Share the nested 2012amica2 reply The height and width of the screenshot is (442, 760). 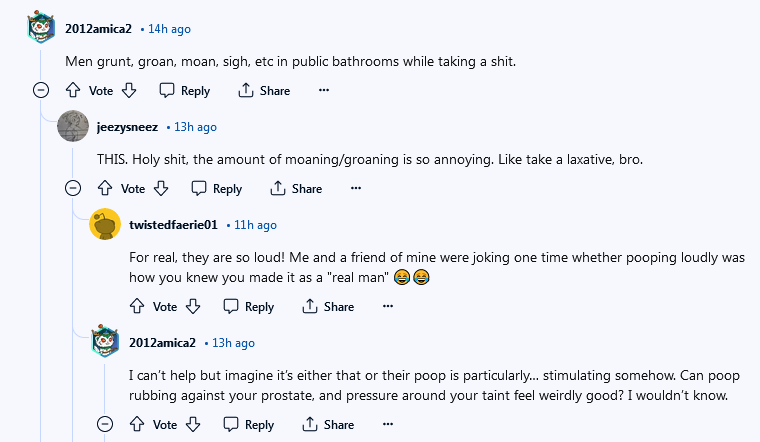coord(328,424)
